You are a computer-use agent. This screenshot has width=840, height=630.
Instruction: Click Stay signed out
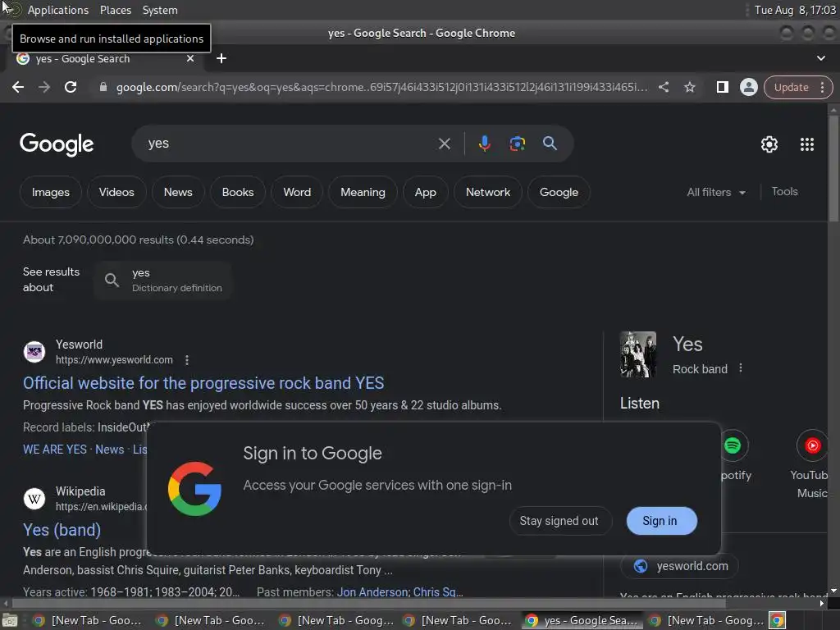click(559, 521)
